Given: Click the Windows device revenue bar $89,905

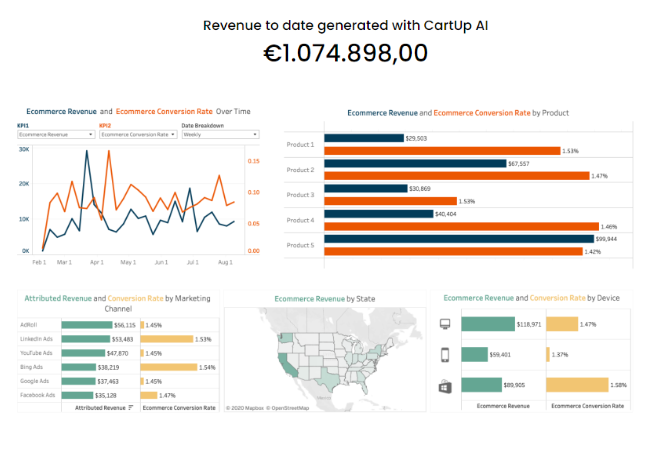Looking at the screenshot, I should (x=482, y=385).
